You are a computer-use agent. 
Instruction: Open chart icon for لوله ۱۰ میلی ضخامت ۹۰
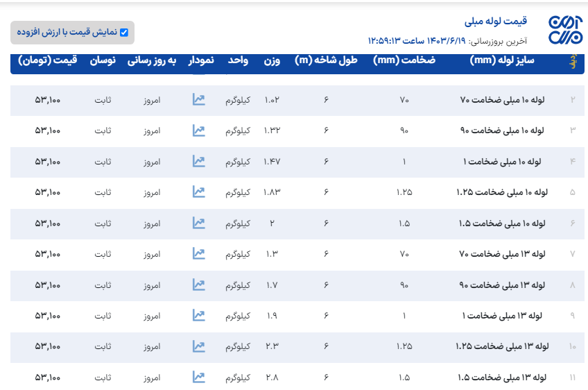tap(198, 130)
